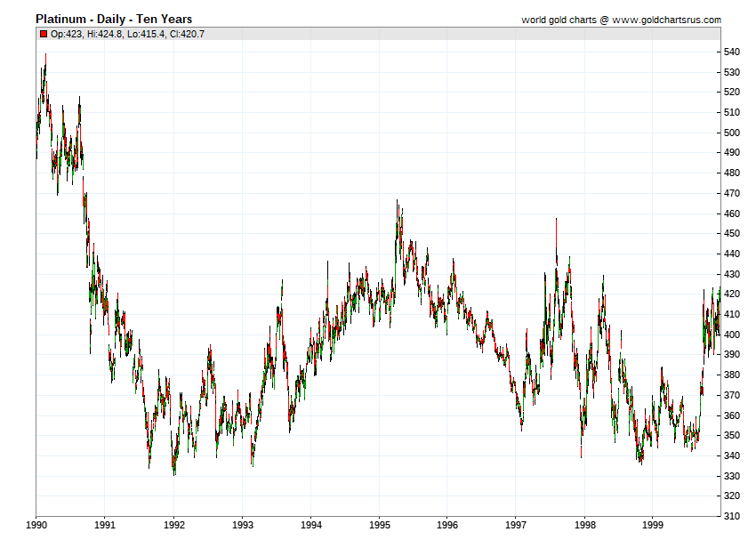
Task: Click the 470 price axis label
Action: coord(732,193)
